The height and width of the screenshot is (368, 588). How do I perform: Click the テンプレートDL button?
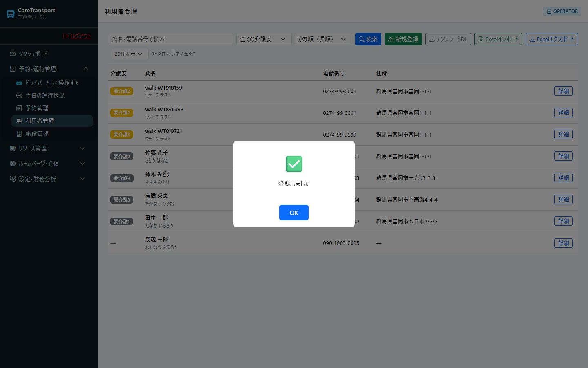pos(448,39)
